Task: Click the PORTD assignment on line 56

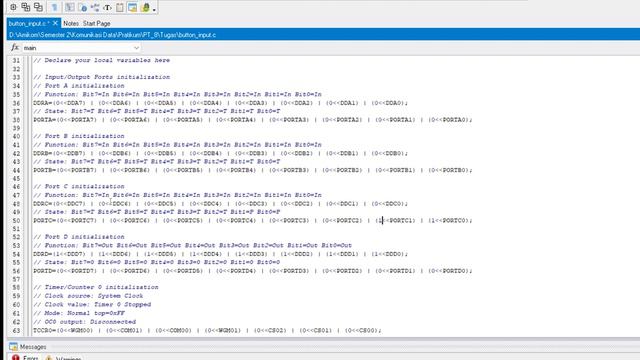Action: click(x=253, y=271)
